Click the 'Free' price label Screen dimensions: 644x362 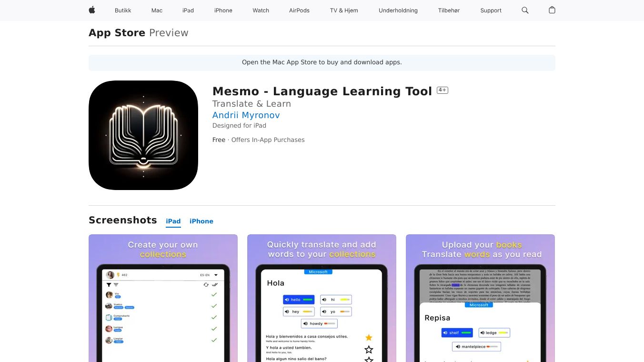[219, 140]
